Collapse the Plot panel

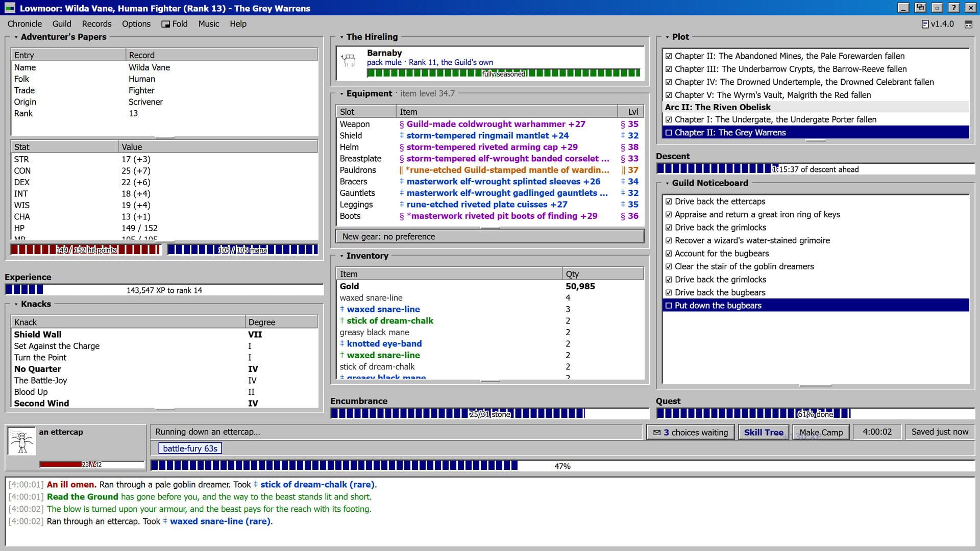tap(667, 37)
